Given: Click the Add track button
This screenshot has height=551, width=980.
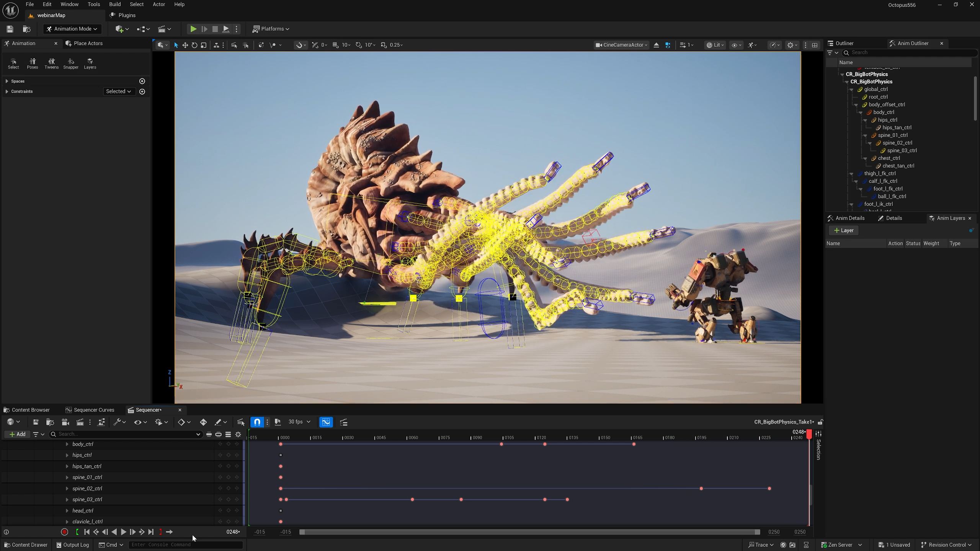Looking at the screenshot, I should pos(18,434).
